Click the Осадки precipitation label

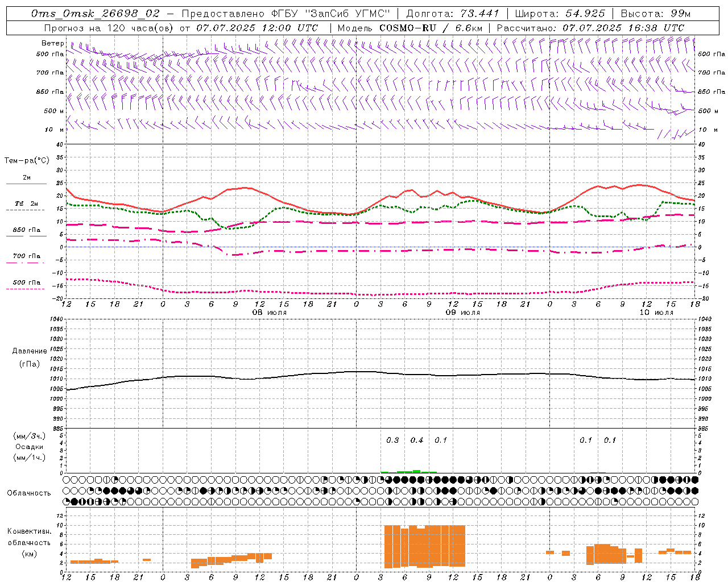30,447
